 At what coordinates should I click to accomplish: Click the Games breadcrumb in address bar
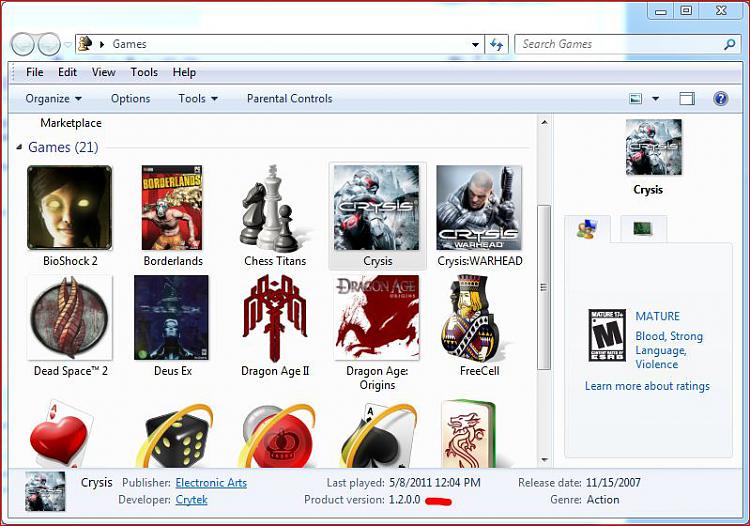(129, 44)
